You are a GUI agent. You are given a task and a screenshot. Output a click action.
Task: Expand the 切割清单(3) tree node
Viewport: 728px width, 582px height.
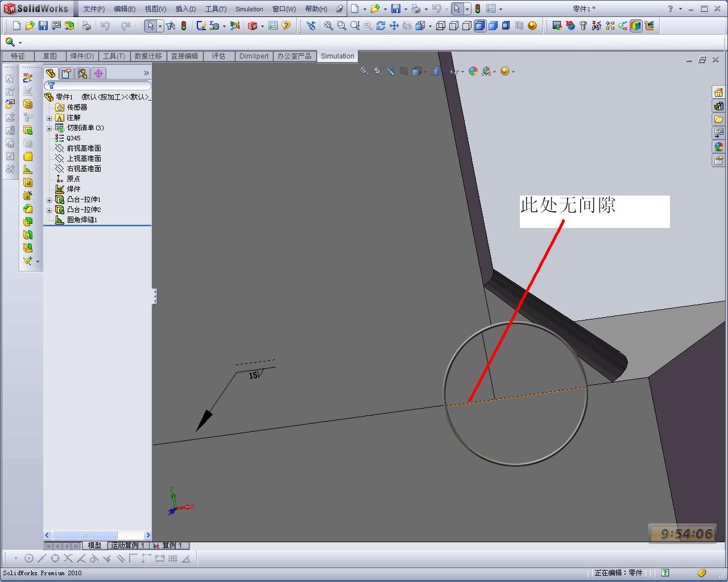click(x=49, y=128)
